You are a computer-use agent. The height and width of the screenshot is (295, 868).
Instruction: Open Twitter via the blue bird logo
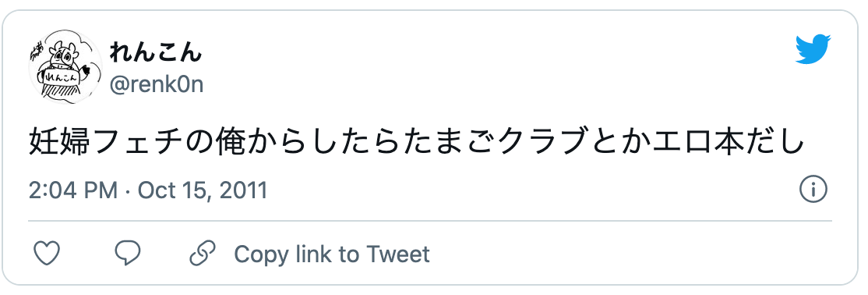point(813,50)
